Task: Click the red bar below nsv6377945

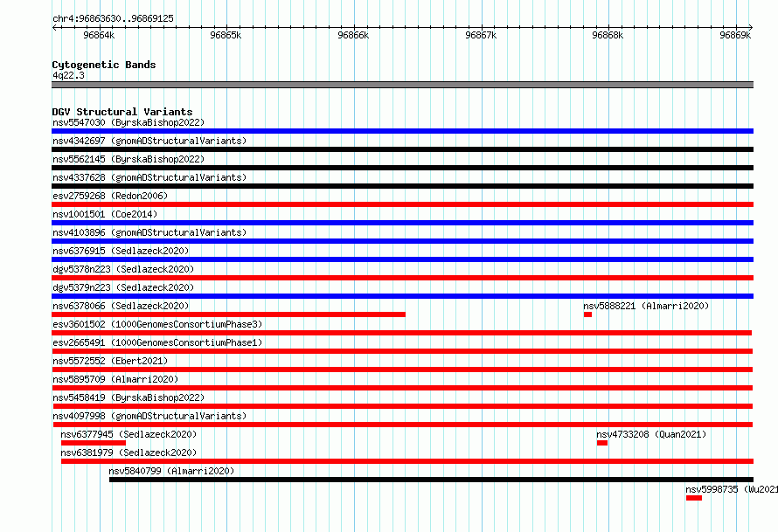Action: pyautogui.click(x=94, y=443)
